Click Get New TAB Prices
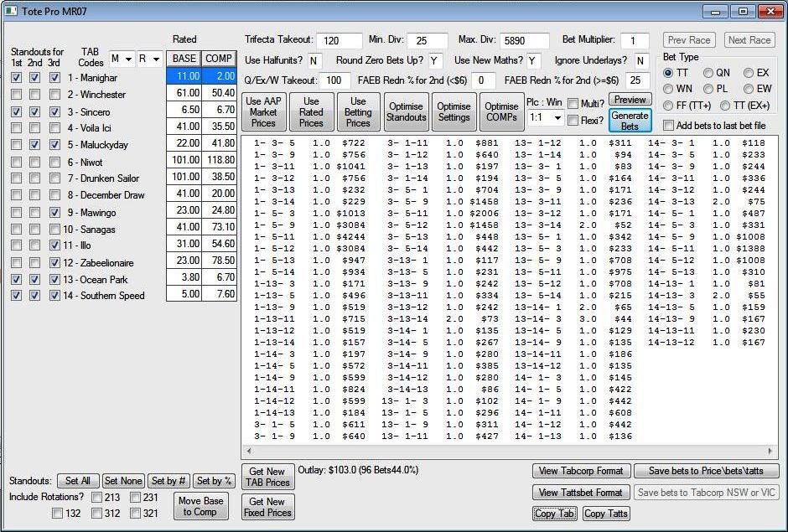The width and height of the screenshot is (788, 532). click(267, 478)
